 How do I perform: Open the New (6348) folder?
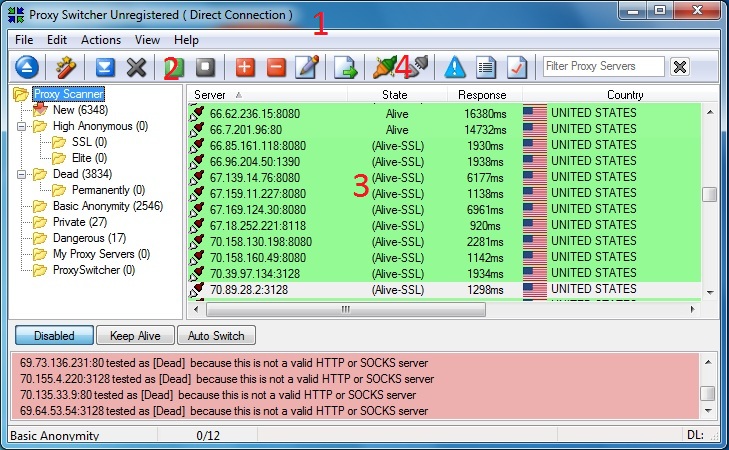(x=80, y=110)
